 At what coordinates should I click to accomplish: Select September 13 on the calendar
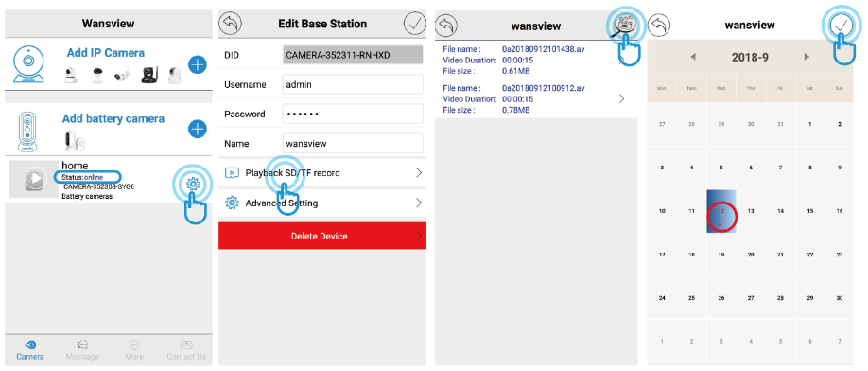point(751,211)
